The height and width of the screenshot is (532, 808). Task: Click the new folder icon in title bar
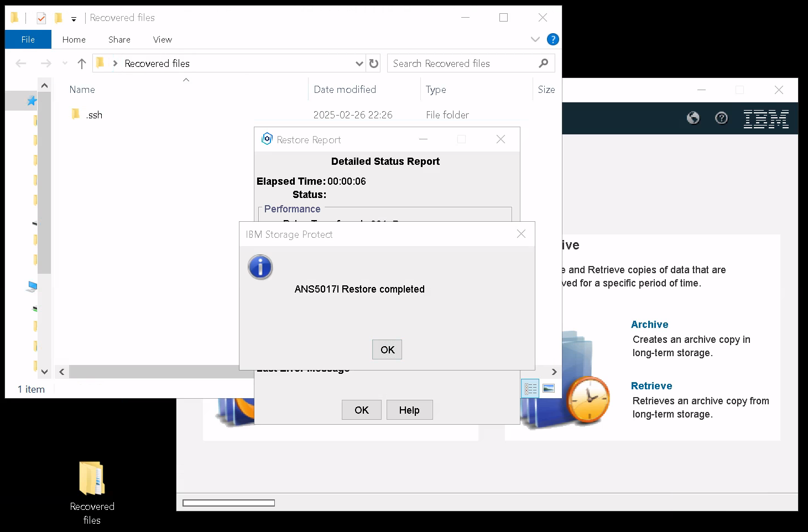coord(58,18)
